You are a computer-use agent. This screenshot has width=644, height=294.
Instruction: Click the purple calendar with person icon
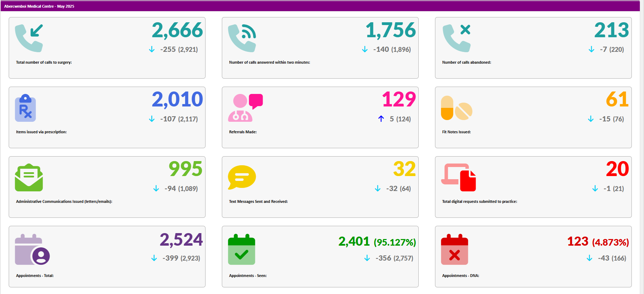[x=32, y=249]
